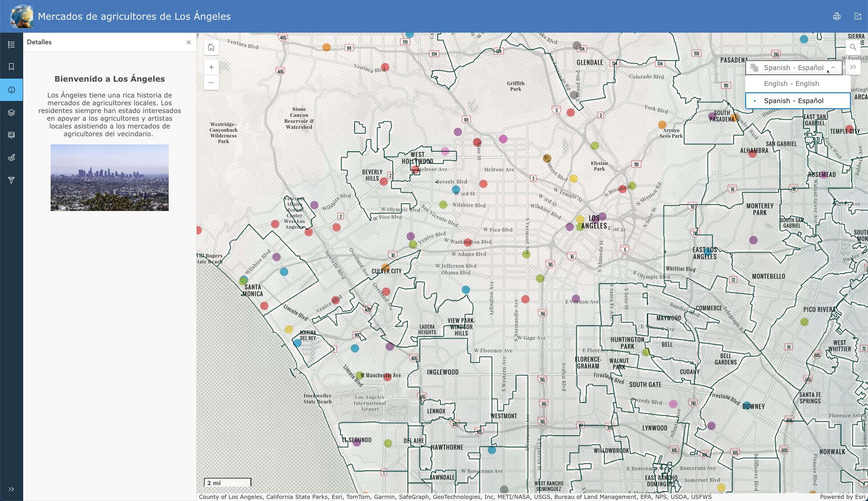Select Spanish - Español language option

[x=793, y=101]
